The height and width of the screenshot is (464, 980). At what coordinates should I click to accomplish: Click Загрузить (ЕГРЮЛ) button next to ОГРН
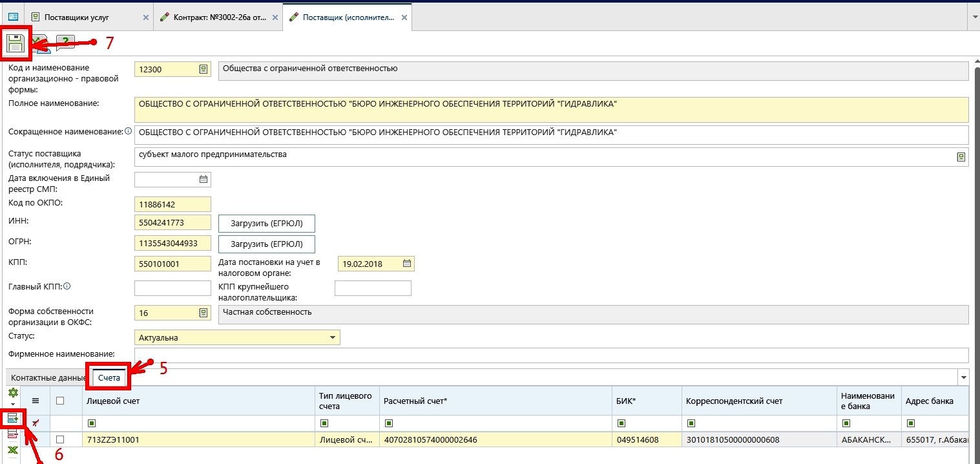pos(267,244)
